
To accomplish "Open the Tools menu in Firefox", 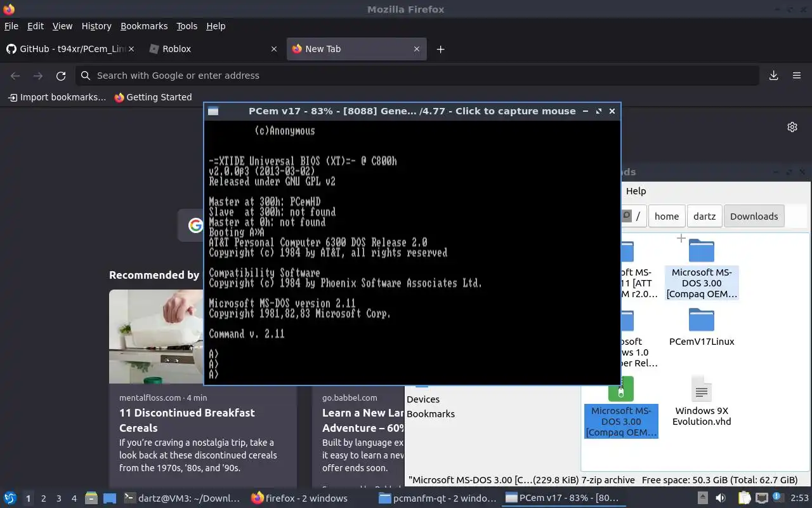I will coord(187,26).
